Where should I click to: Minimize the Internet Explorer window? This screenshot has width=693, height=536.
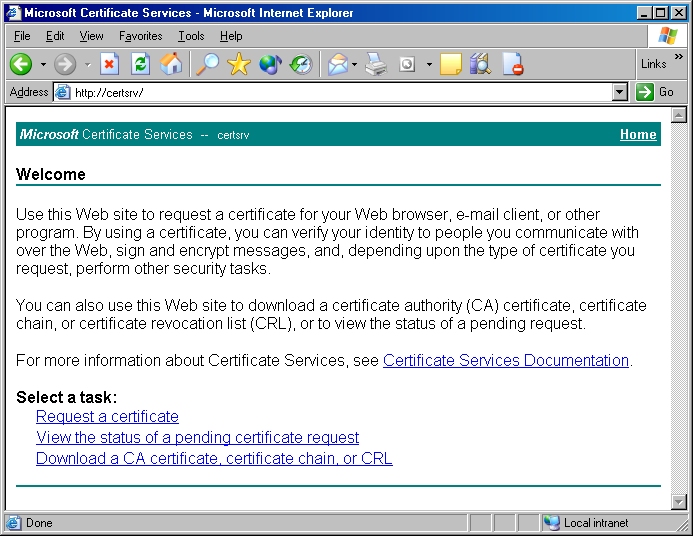point(644,13)
